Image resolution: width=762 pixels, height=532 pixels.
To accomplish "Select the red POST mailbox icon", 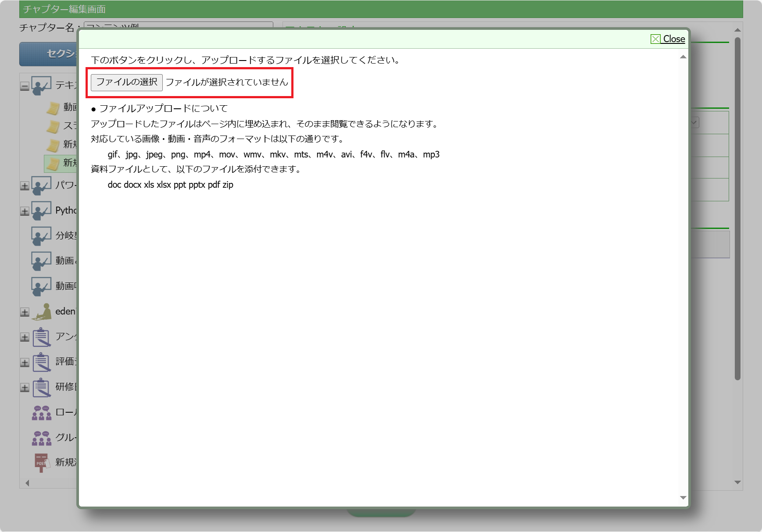I will pos(42,463).
